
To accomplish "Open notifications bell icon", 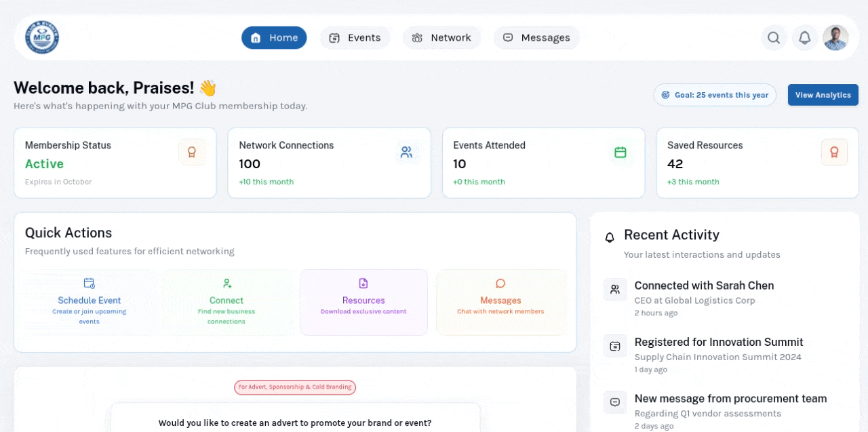I will point(805,38).
